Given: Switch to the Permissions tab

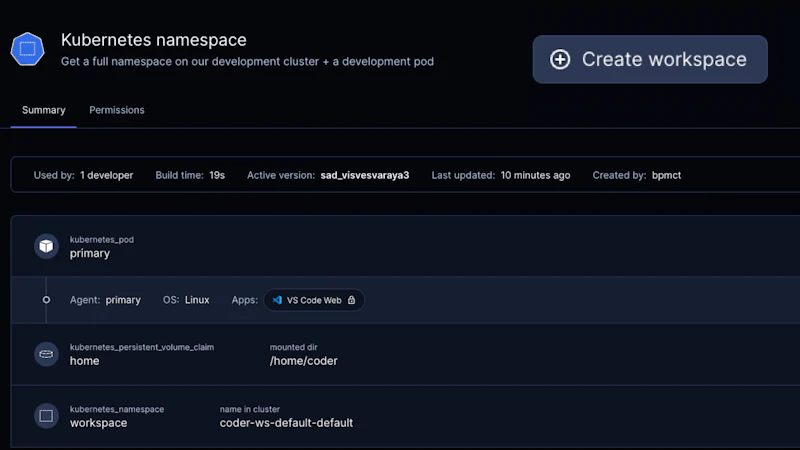Looking at the screenshot, I should coord(116,110).
